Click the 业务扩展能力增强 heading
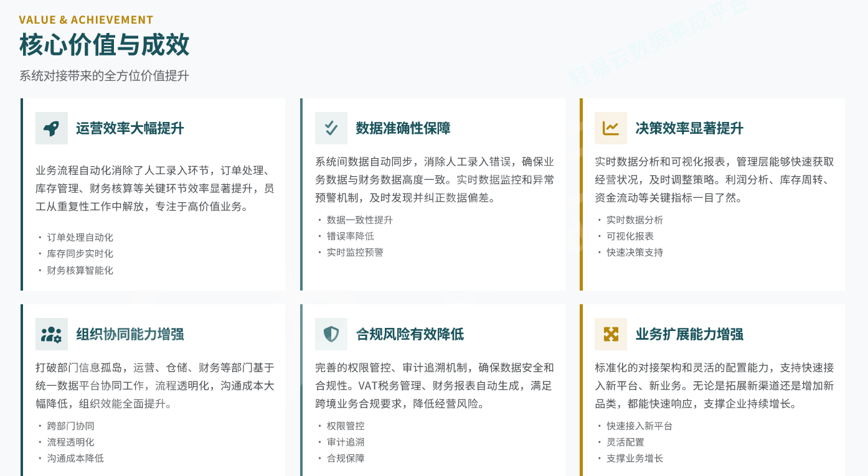Image resolution: width=868 pixels, height=476 pixels. tap(689, 334)
